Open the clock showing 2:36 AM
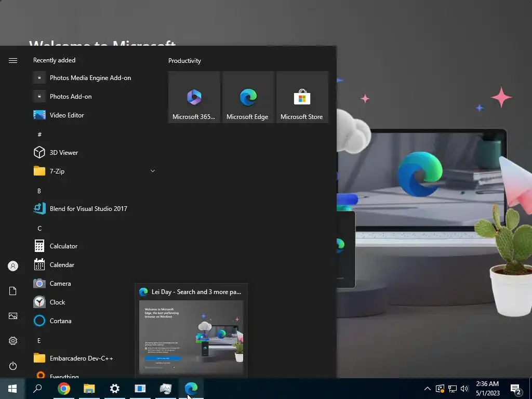 (487, 389)
